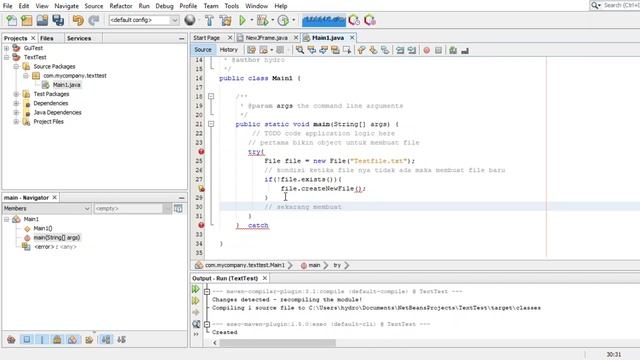Image resolution: width=640 pixels, height=360 pixels.
Task: Click the Redo arrow icon
Action: [94, 20]
